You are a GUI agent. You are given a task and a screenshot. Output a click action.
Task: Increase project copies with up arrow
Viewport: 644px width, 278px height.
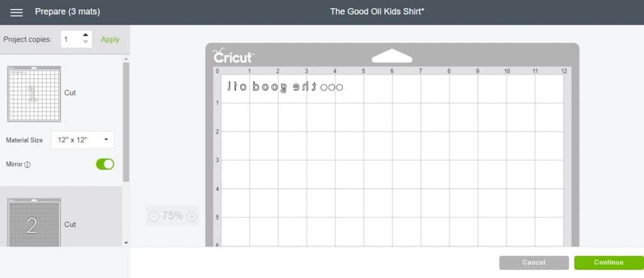(85, 35)
